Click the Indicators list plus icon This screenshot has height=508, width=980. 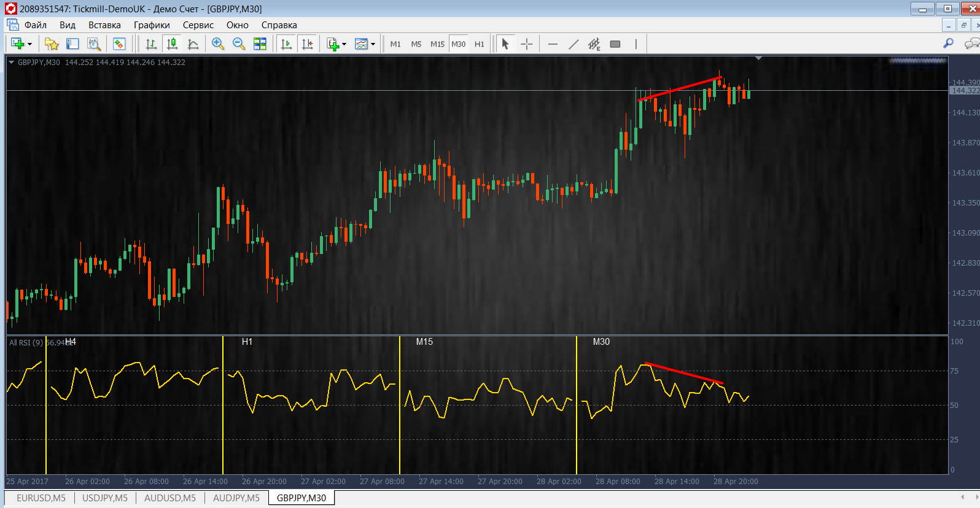point(332,44)
